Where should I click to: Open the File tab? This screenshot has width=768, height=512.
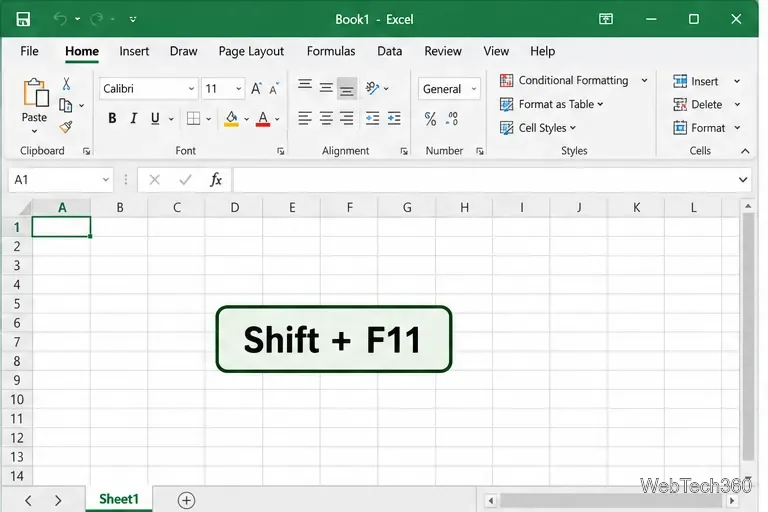click(29, 51)
